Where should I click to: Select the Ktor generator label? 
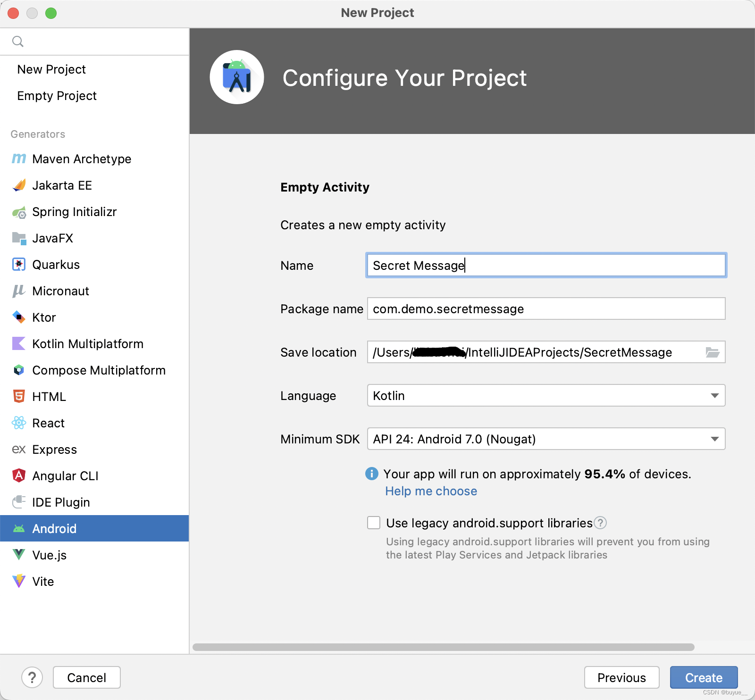point(44,317)
